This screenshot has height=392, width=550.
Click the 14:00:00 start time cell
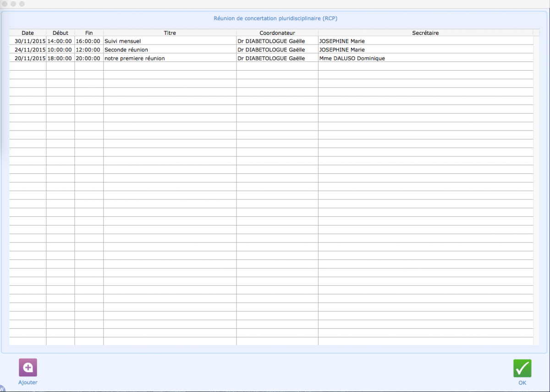coord(60,41)
